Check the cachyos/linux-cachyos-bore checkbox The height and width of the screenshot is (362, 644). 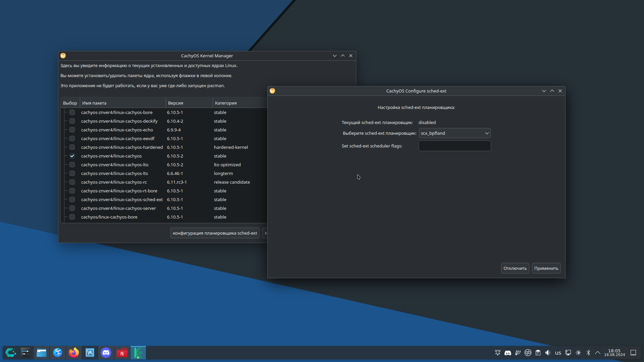72,217
